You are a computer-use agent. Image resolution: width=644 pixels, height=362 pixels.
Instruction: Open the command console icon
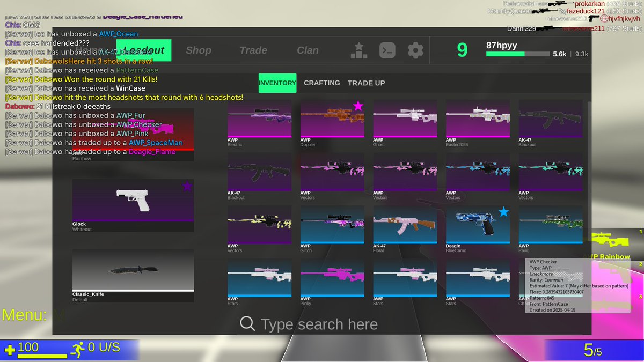[x=387, y=50]
